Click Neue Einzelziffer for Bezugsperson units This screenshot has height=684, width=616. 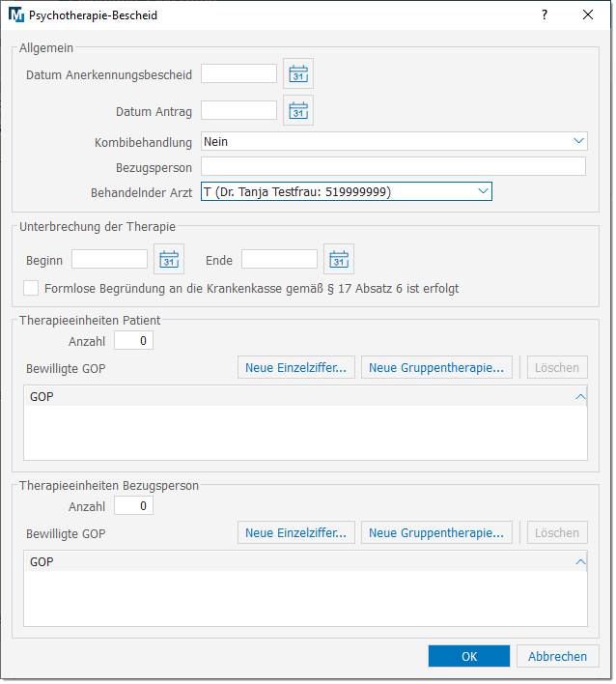coord(295,532)
